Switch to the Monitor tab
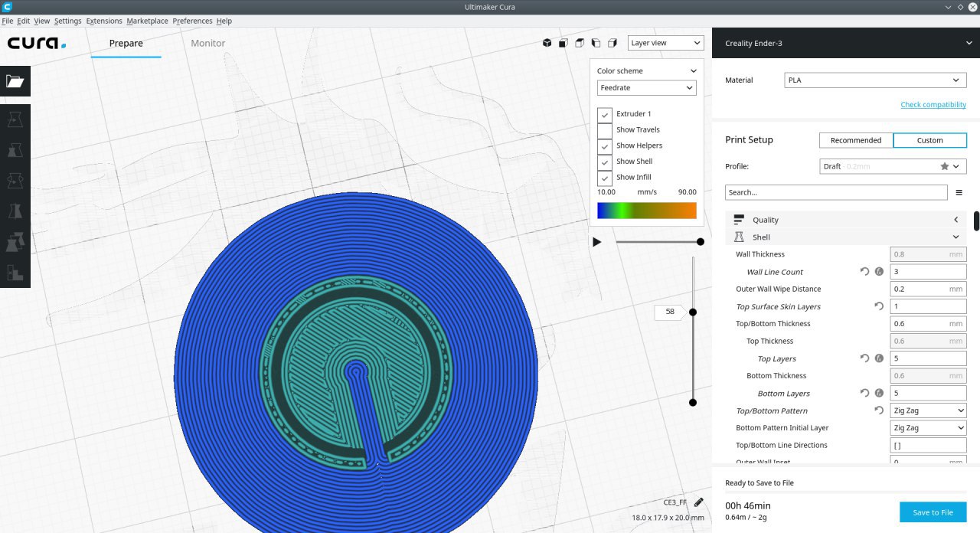This screenshot has width=980, height=533. coord(208,44)
